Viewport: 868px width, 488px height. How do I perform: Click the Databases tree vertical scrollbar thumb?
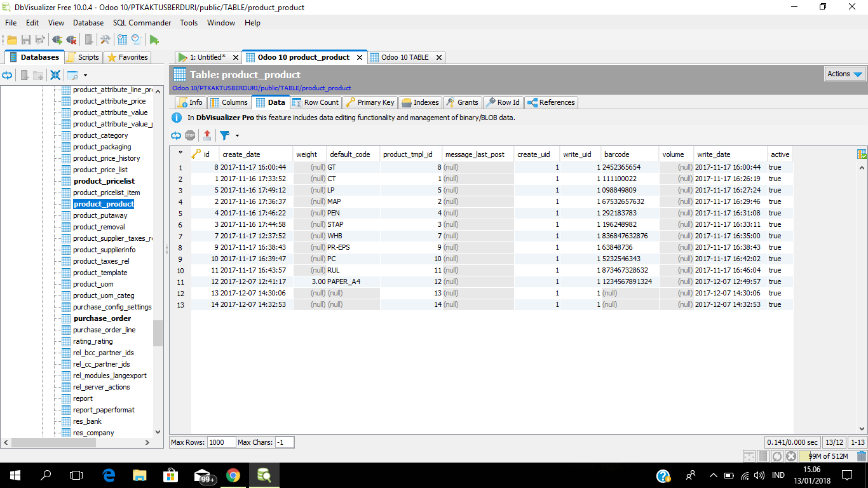[x=158, y=333]
